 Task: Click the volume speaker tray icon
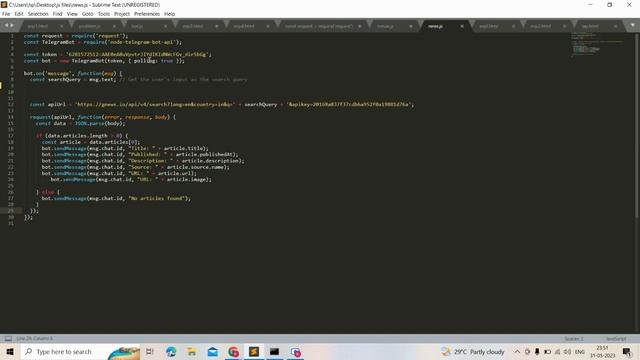[x=567, y=351]
